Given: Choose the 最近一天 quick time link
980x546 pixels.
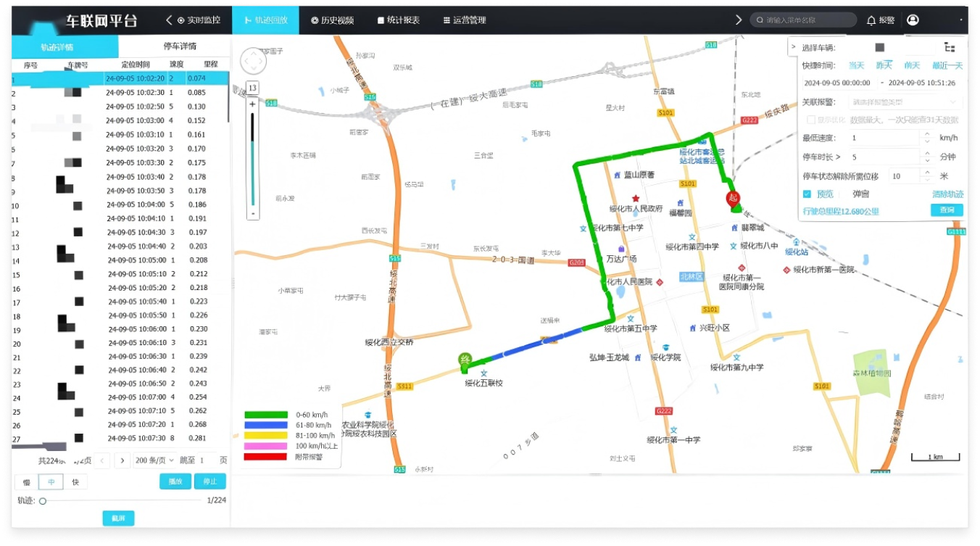Looking at the screenshot, I should click(947, 65).
